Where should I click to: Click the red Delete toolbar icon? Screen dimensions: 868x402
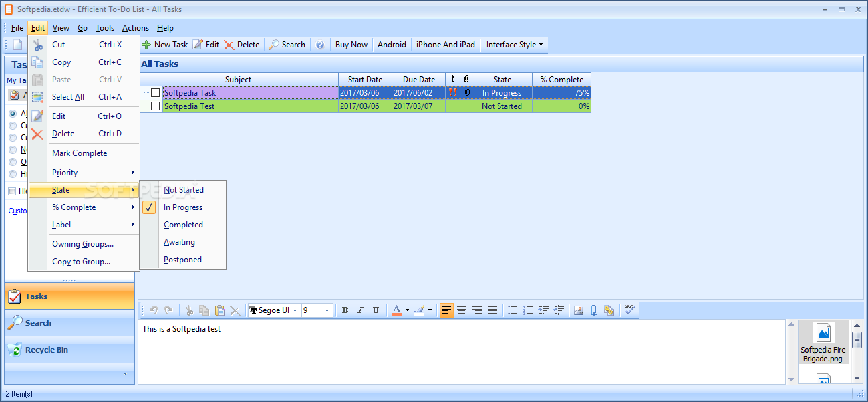tap(229, 45)
